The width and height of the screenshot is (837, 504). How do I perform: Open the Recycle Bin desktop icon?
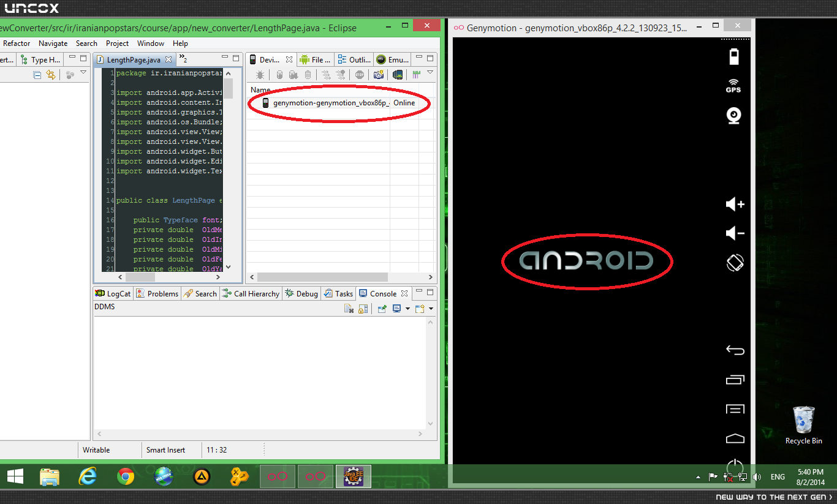804,425
